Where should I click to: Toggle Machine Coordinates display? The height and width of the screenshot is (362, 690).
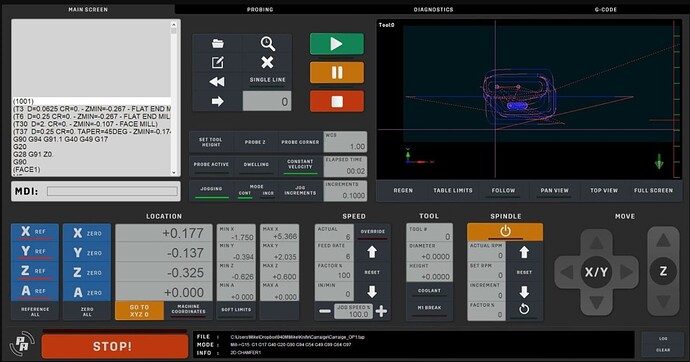188,310
